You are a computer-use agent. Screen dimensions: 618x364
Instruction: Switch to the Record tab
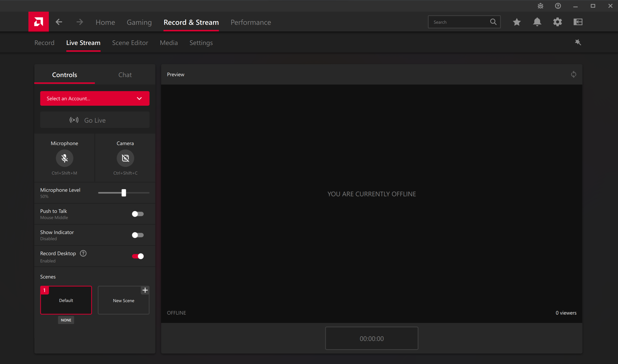(44, 43)
